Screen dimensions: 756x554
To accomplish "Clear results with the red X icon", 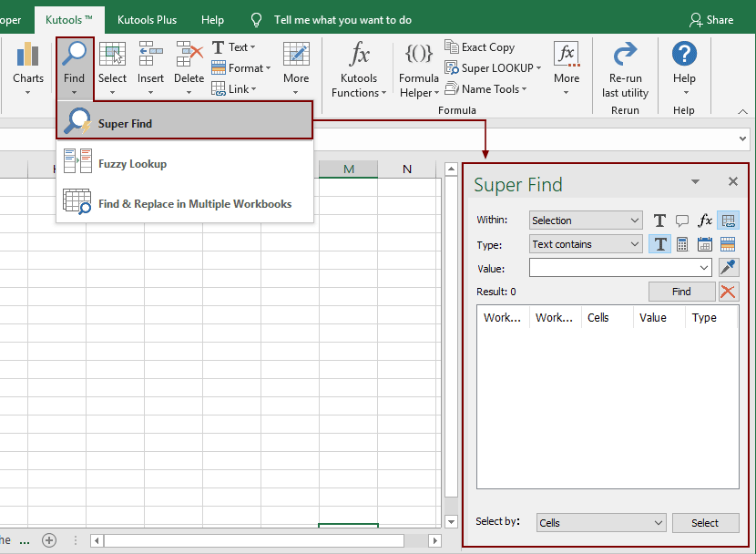I will [728, 292].
